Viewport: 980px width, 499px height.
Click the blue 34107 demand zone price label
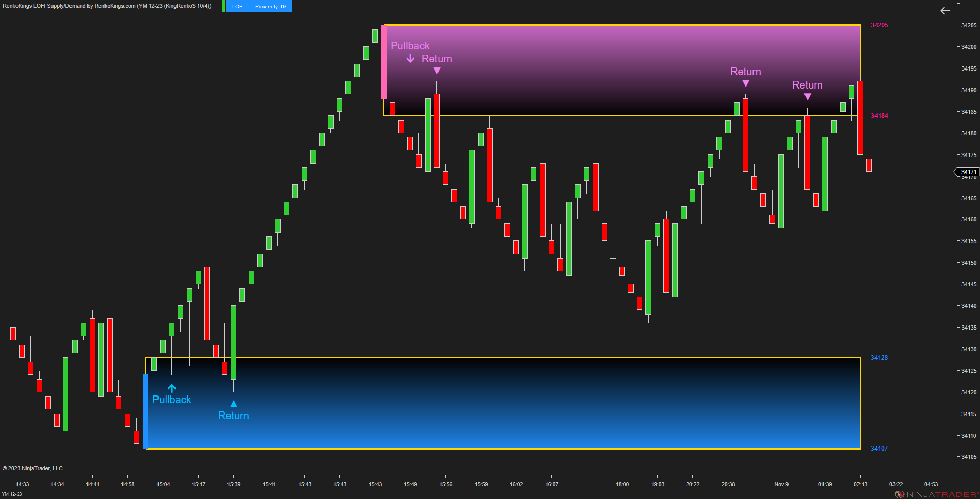[x=879, y=448]
